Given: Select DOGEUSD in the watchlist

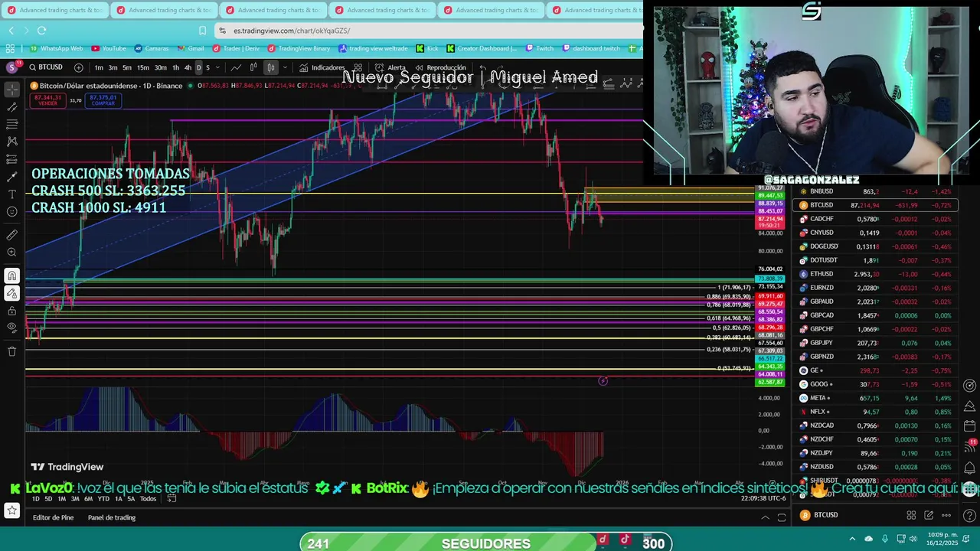Looking at the screenshot, I should click(x=877, y=246).
